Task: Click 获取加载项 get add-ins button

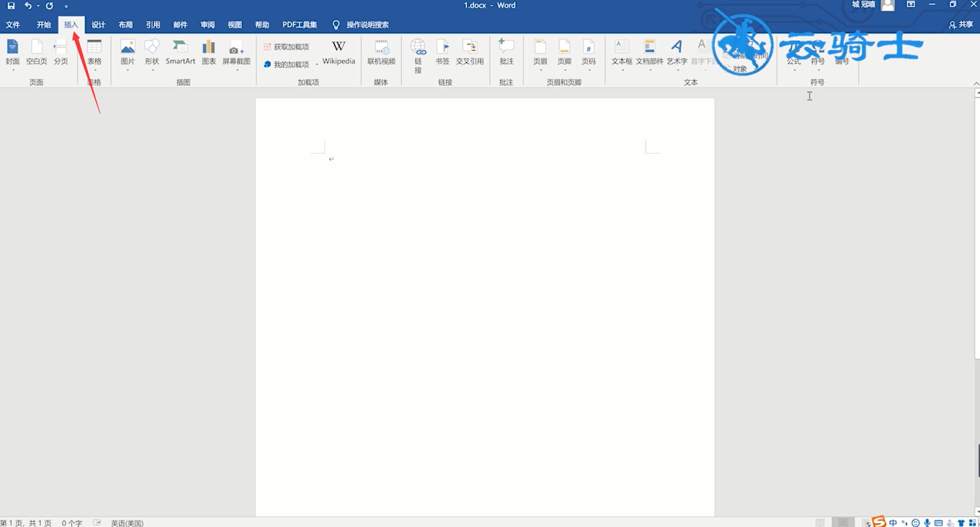Action: (286, 47)
